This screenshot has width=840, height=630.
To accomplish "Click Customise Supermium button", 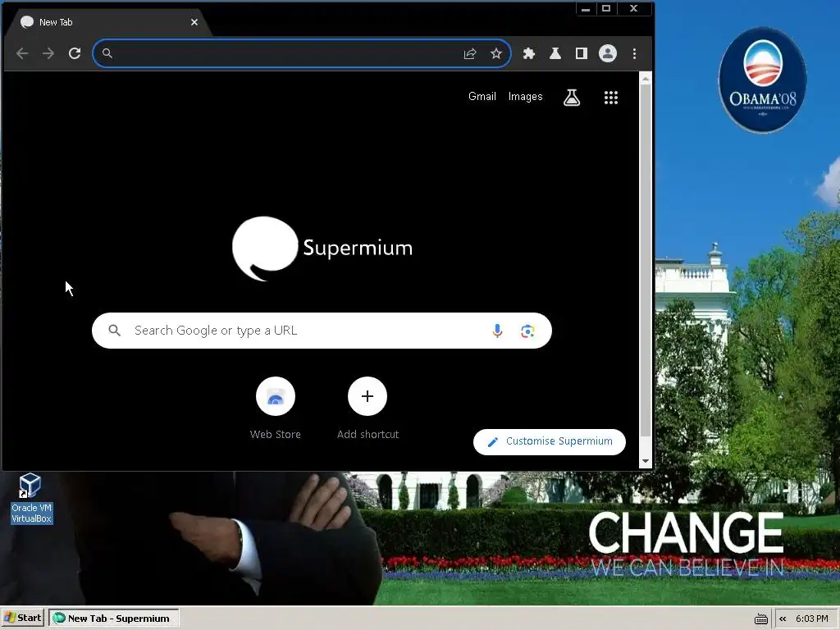I will pos(549,441).
